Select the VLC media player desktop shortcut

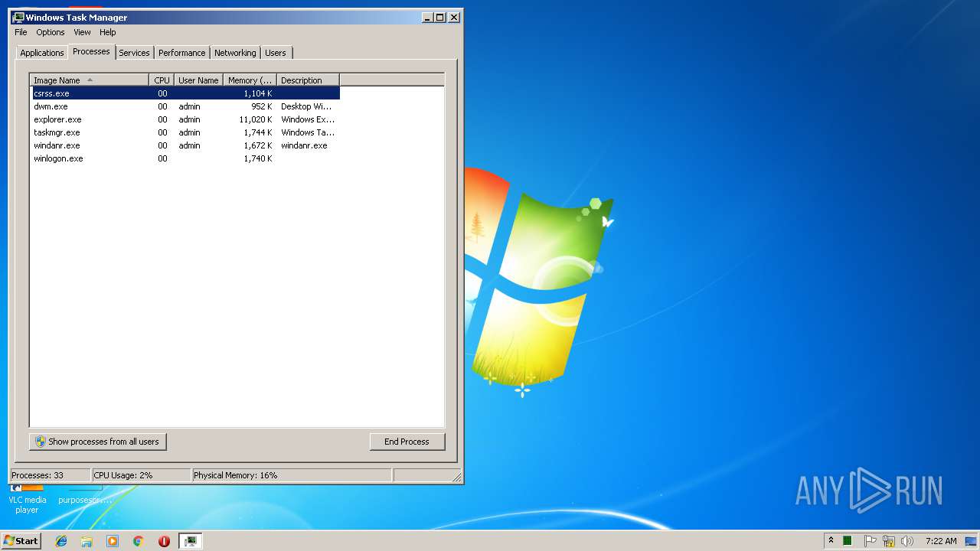(x=27, y=497)
